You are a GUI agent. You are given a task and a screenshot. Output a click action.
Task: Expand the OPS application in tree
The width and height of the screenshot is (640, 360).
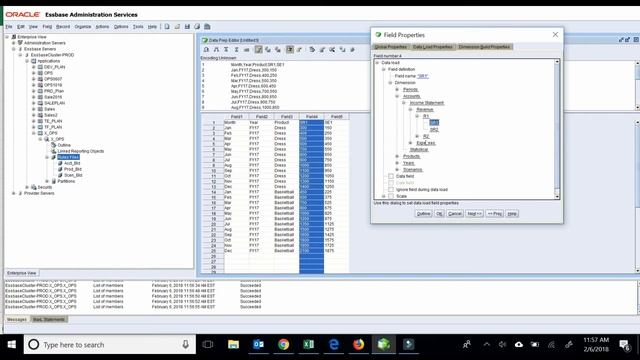34,73
